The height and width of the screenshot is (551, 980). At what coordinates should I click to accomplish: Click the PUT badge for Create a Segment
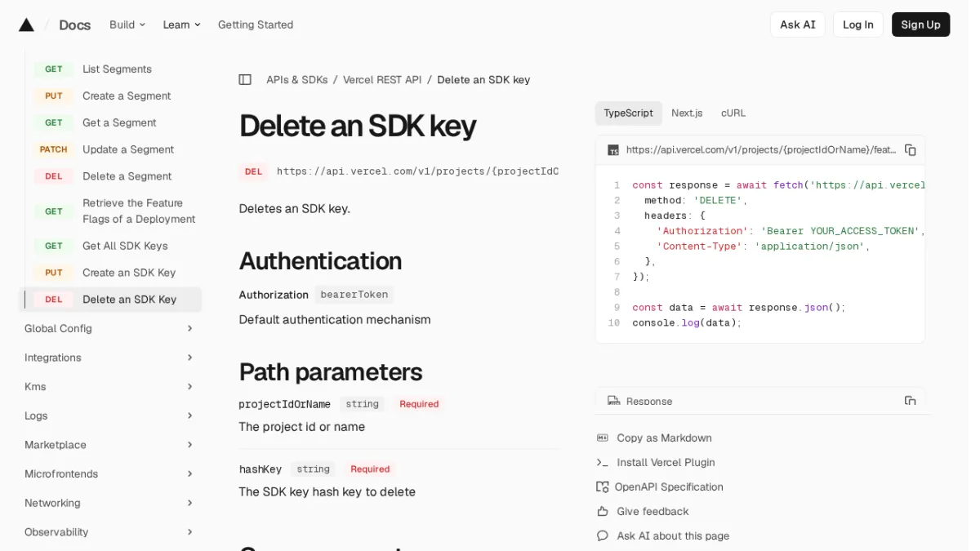point(54,96)
